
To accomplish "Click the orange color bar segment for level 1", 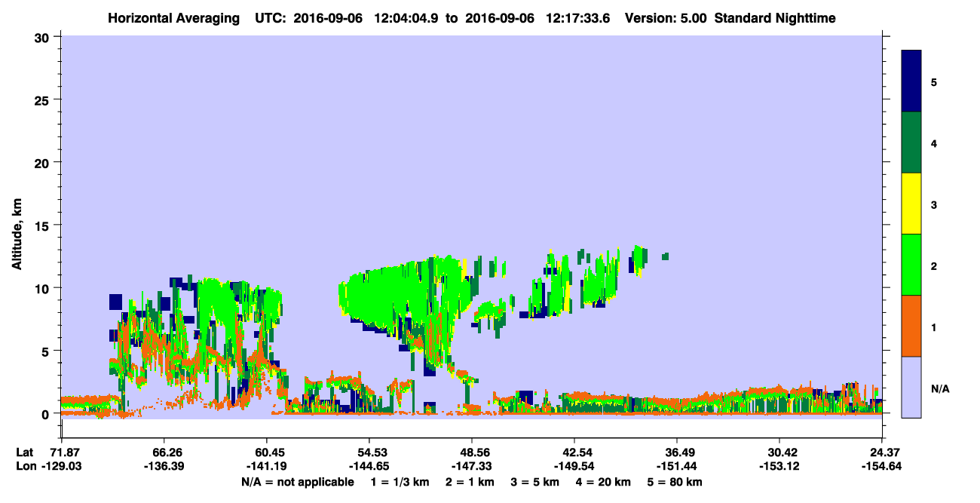I will 911,326.
